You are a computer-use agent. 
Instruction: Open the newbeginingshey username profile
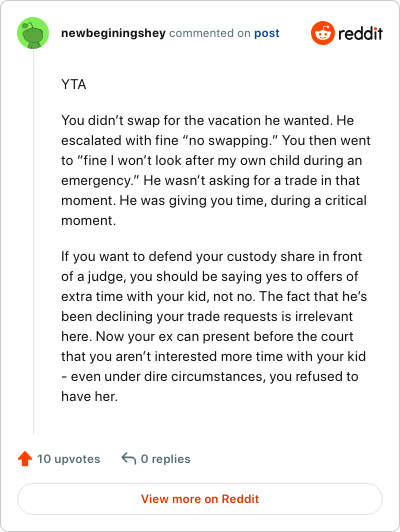113,33
